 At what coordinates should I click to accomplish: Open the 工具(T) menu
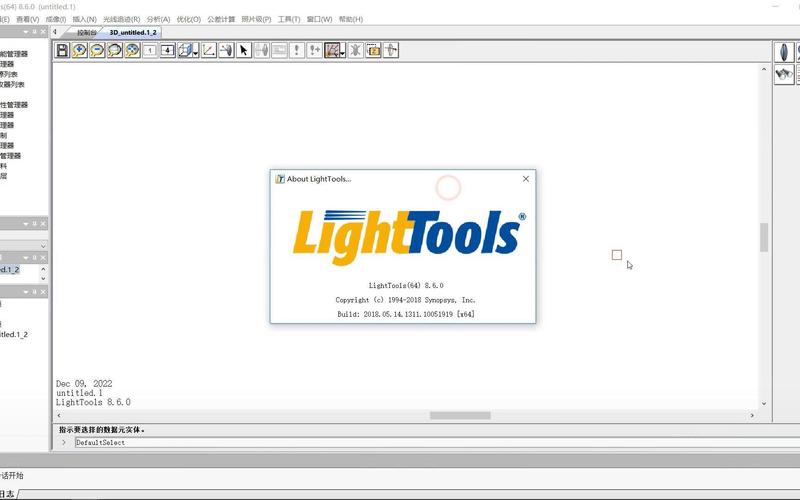pos(289,19)
